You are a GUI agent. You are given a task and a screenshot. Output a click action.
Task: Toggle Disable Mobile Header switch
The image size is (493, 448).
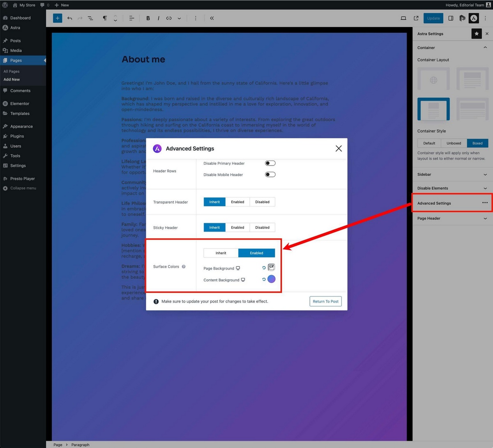pos(270,175)
